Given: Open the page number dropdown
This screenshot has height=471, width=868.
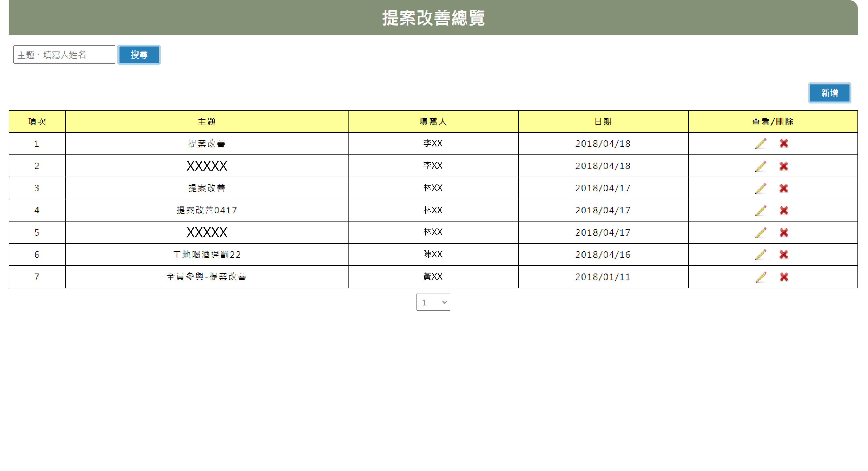Looking at the screenshot, I should [433, 302].
